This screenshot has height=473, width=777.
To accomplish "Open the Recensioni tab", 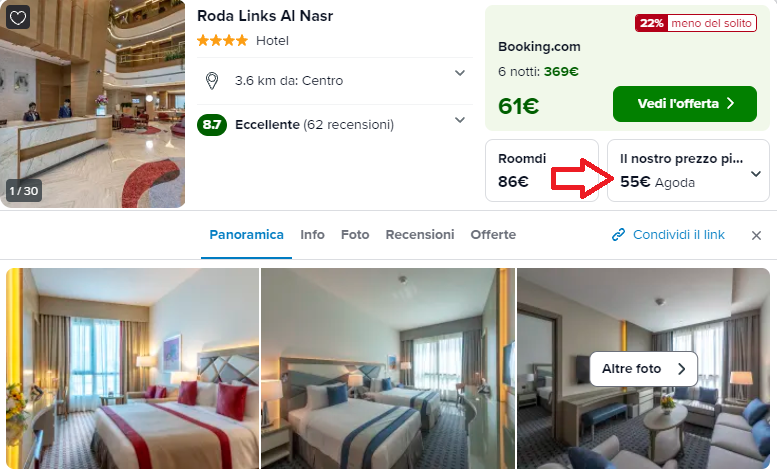I will (420, 235).
